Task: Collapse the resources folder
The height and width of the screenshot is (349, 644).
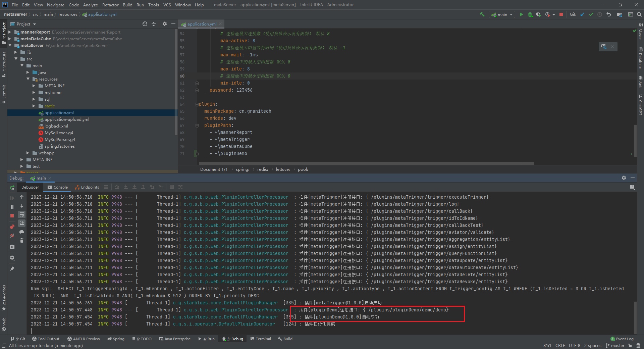Action: [28, 79]
